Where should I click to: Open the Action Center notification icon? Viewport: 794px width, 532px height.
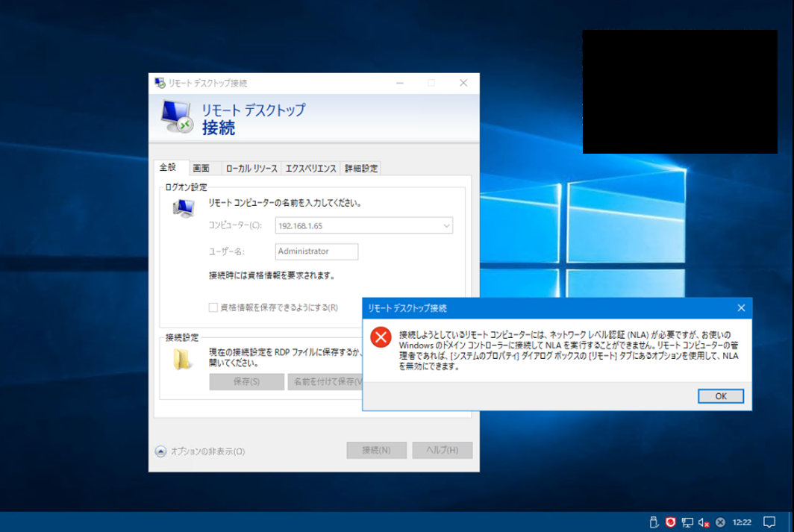(769, 522)
